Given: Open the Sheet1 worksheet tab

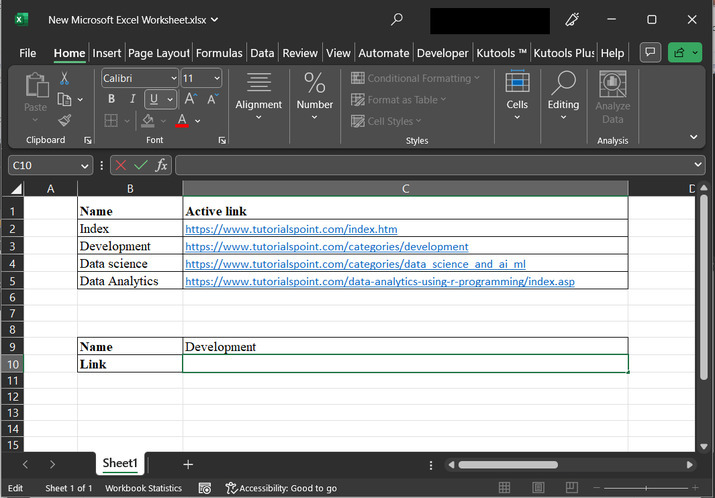Looking at the screenshot, I should tap(121, 464).
